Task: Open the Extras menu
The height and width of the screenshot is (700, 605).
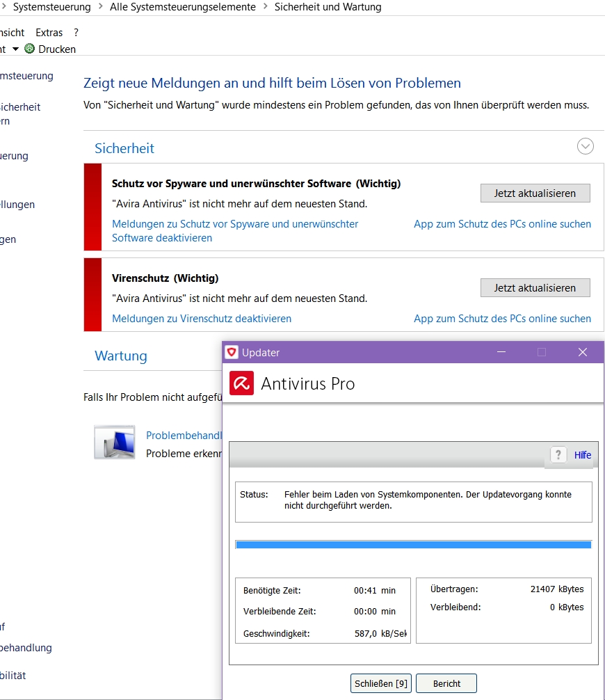Action: 49,33
